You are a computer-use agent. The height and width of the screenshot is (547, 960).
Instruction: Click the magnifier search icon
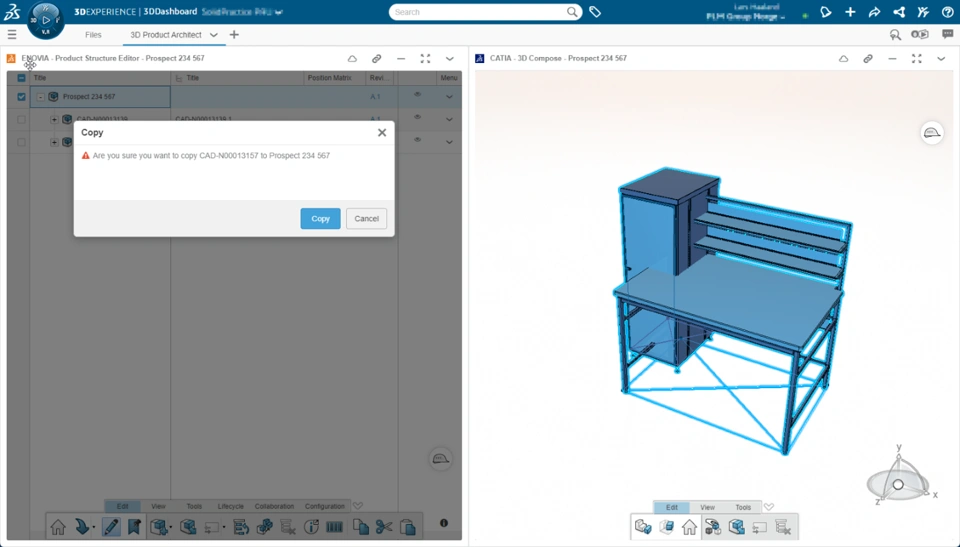pyautogui.click(x=572, y=12)
